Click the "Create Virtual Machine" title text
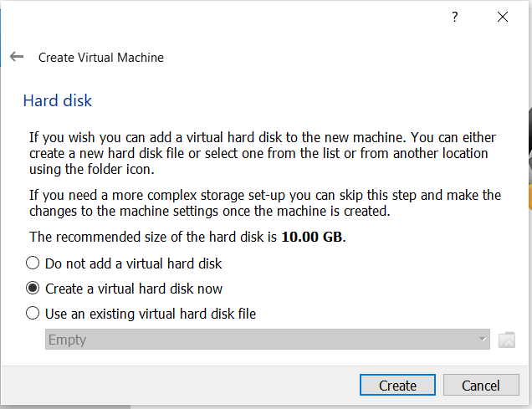This screenshot has width=532, height=409. [101, 58]
